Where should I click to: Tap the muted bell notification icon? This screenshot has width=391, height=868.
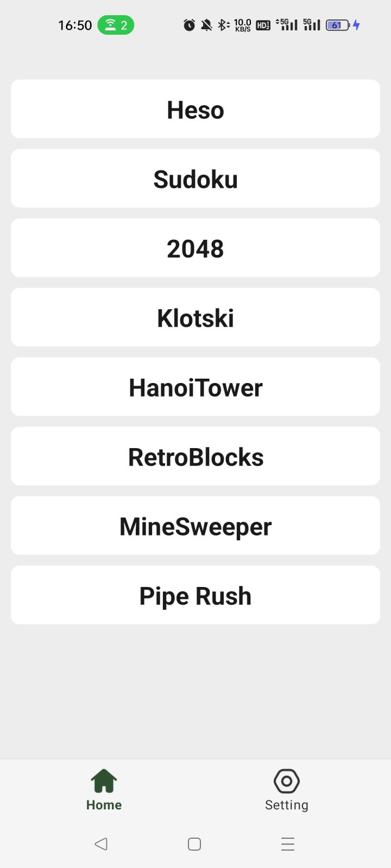206,25
